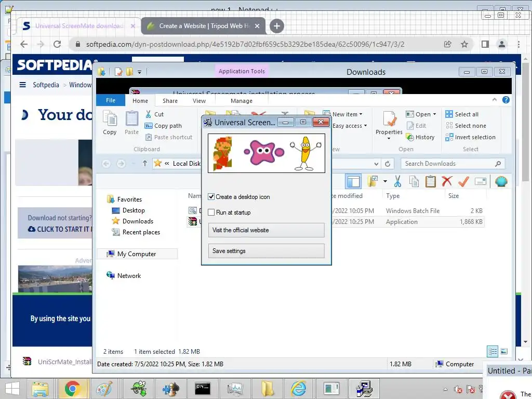Refresh the Downloads folder address bar
The image size is (532, 399).
(x=388, y=164)
